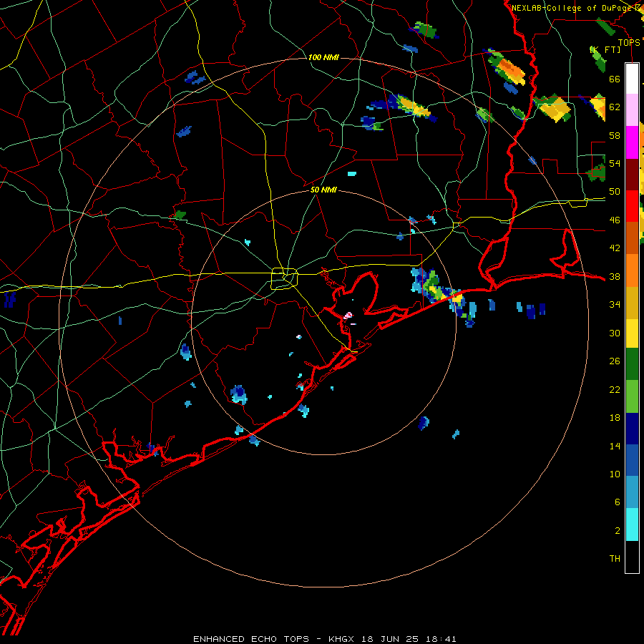Click the yellow legend swatch near 30
644x644 pixels.
click(x=632, y=333)
